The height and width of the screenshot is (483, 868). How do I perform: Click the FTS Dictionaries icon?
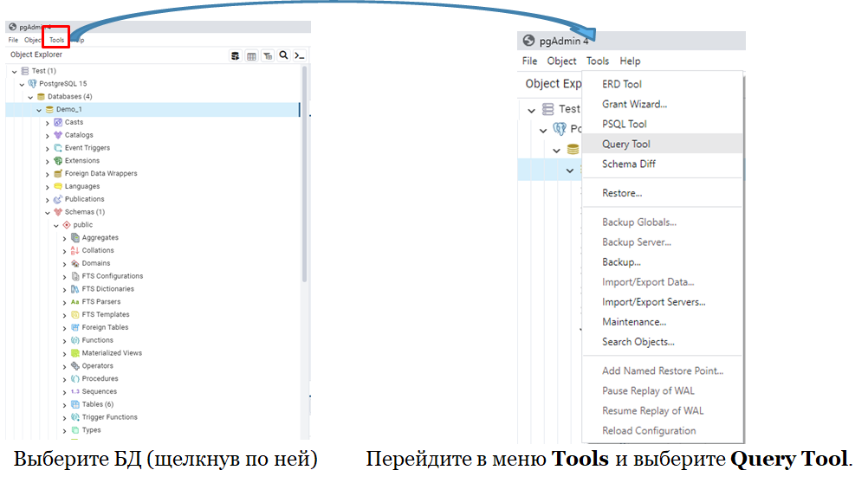tap(74, 289)
